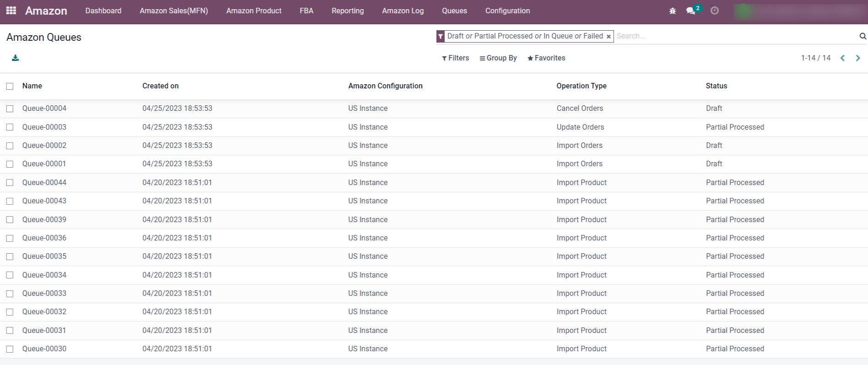Open record Queue-00032
Viewport: 868px width, 365px height.
pos(44,312)
